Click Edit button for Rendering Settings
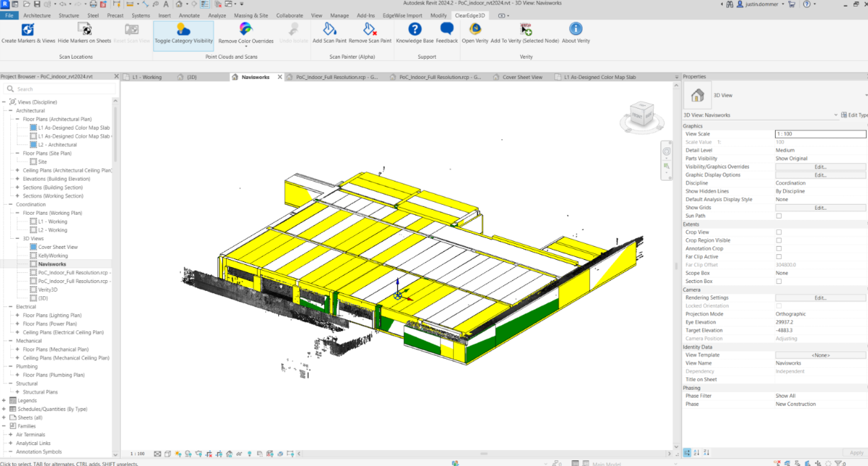The height and width of the screenshot is (466, 868). tap(820, 298)
